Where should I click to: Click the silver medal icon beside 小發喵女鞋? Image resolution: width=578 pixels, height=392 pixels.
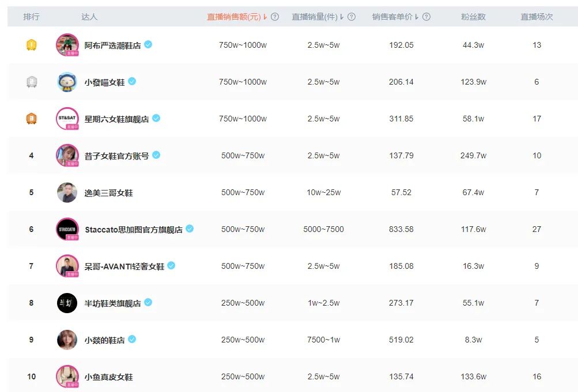pos(31,82)
